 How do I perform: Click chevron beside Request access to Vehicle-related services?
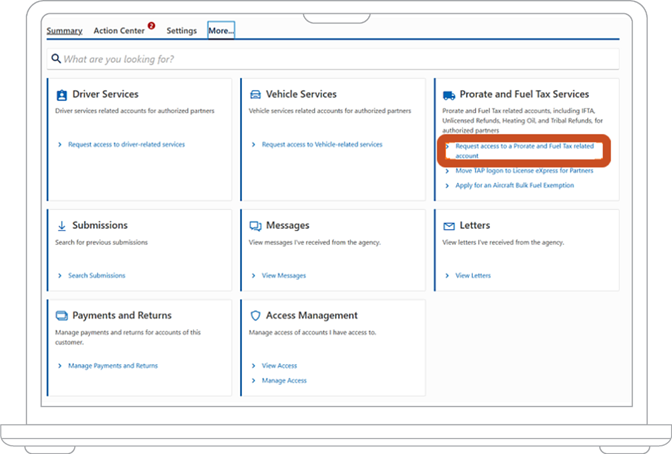pos(253,144)
